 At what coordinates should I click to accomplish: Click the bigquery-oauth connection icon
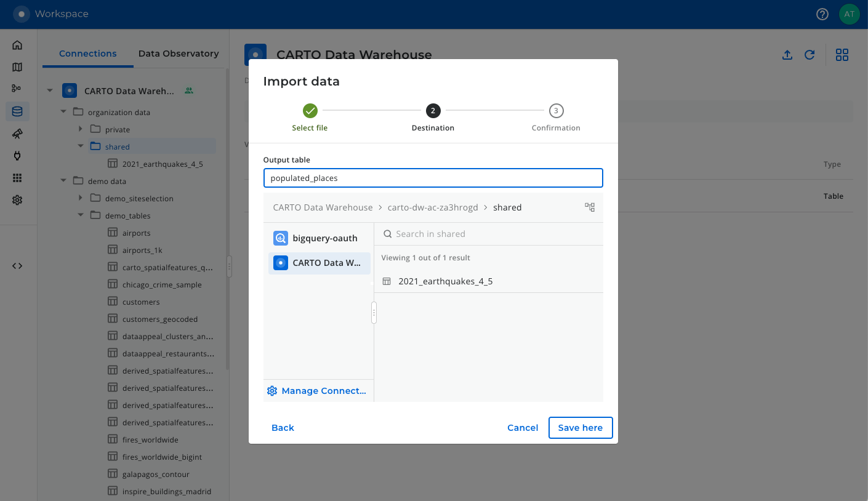click(x=281, y=238)
